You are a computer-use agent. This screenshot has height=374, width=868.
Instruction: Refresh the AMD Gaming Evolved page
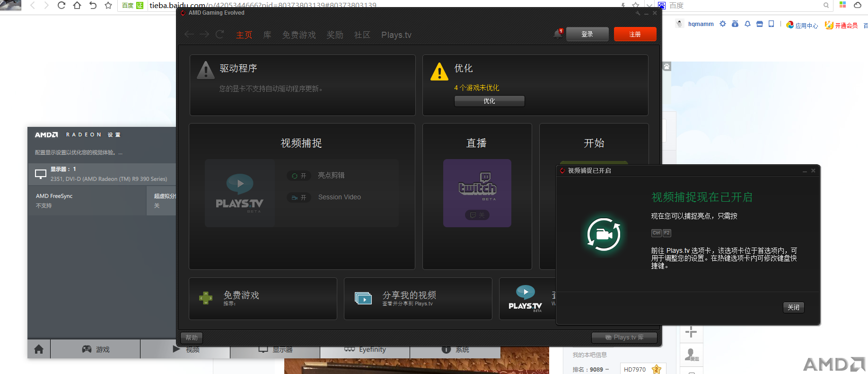[219, 35]
